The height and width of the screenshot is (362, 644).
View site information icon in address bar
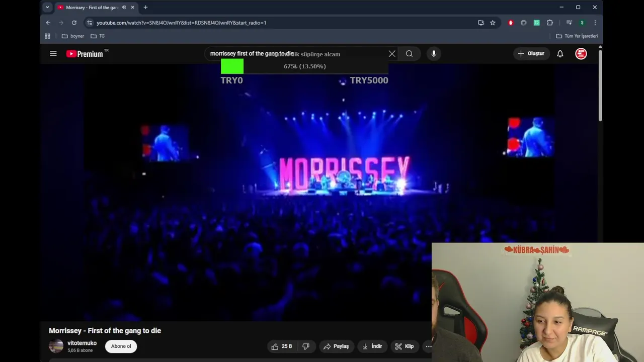tap(90, 23)
